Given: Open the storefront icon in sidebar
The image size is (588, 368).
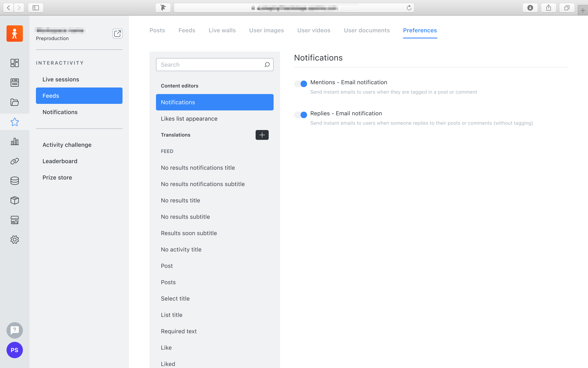Looking at the screenshot, I should [15, 220].
